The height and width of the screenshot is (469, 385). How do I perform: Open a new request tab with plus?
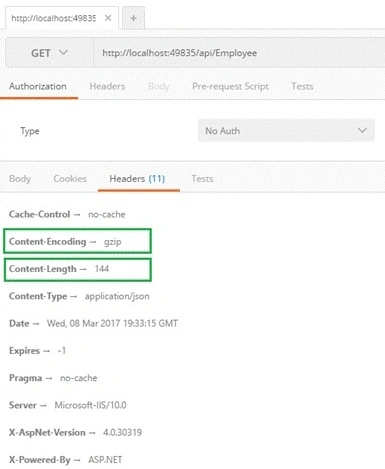(x=133, y=18)
